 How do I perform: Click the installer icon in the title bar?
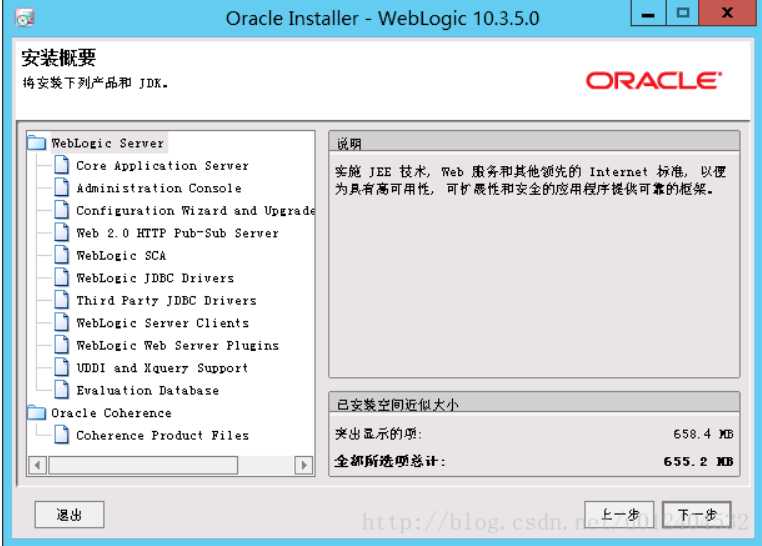pos(24,18)
